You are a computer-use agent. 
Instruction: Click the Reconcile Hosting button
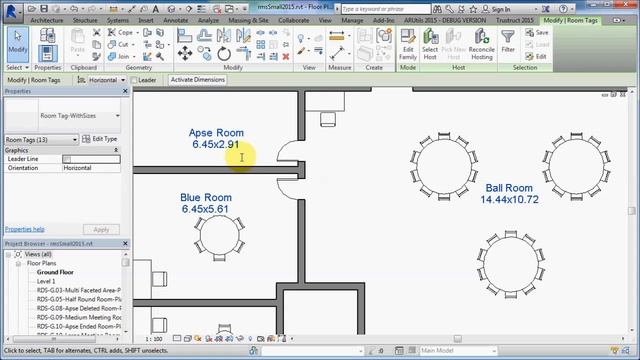pos(482,44)
